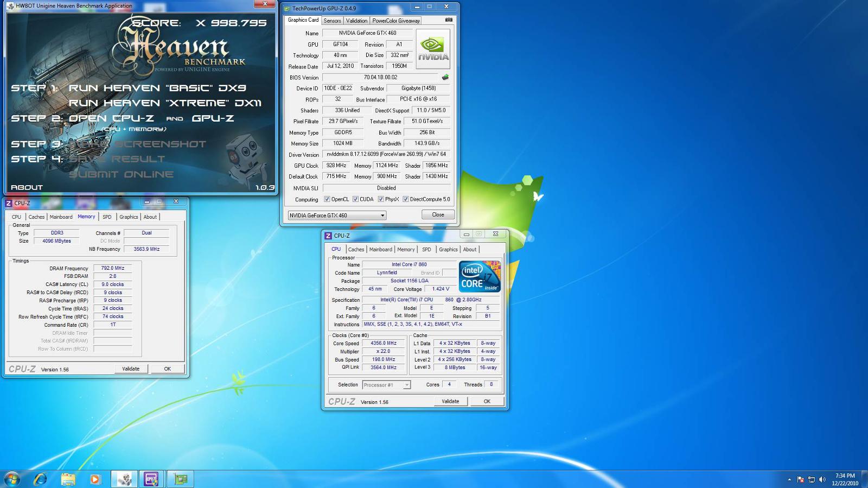Click the Core Speed value 4356.0 MHz
This screenshot has width=868, height=488.
coord(384,344)
